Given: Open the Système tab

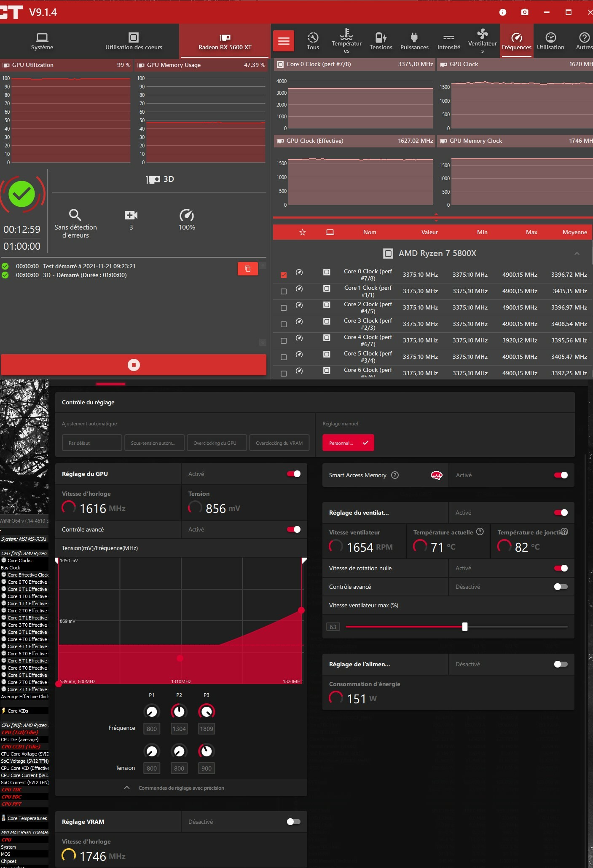Looking at the screenshot, I should click(42, 41).
